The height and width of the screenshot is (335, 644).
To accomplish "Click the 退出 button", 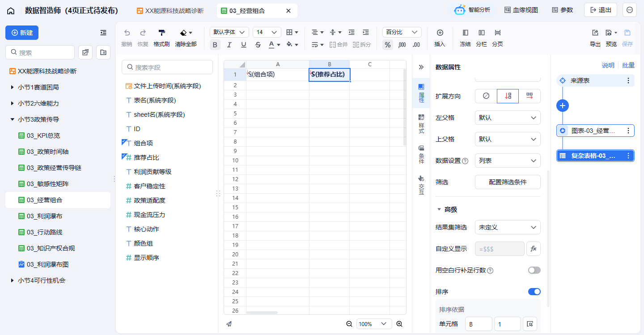I will pyautogui.click(x=601, y=10).
